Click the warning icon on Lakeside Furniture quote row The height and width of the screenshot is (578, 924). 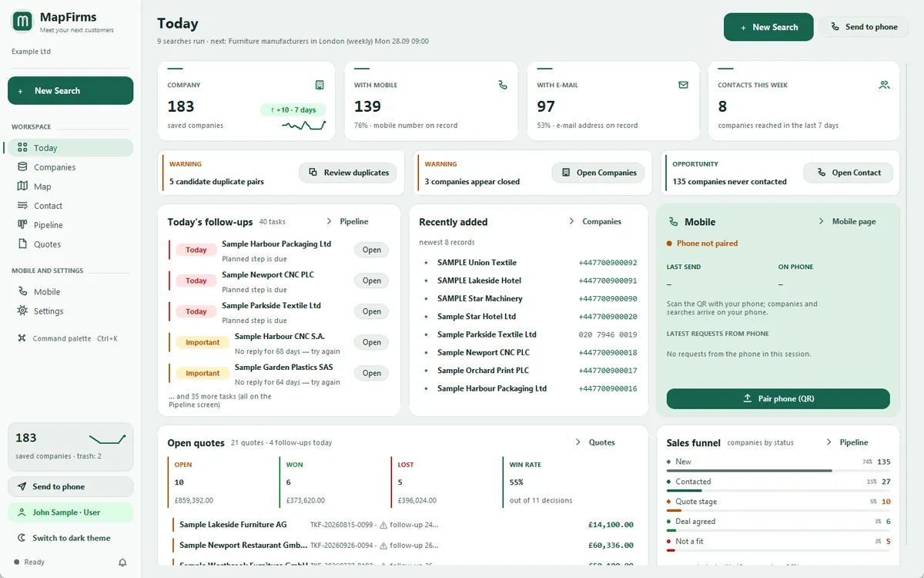[383, 525]
